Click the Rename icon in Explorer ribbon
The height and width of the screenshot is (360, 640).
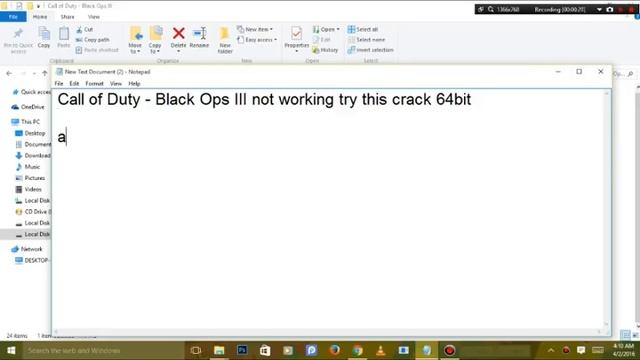199,38
